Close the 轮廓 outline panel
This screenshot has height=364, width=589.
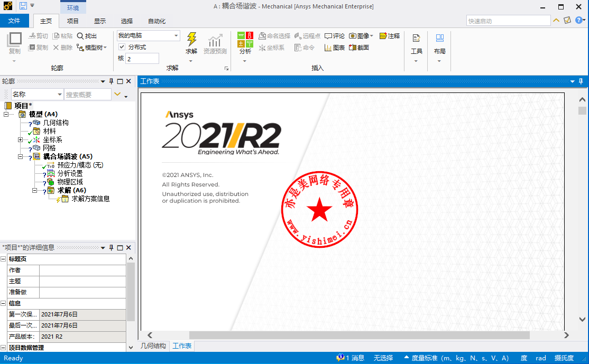(x=128, y=81)
